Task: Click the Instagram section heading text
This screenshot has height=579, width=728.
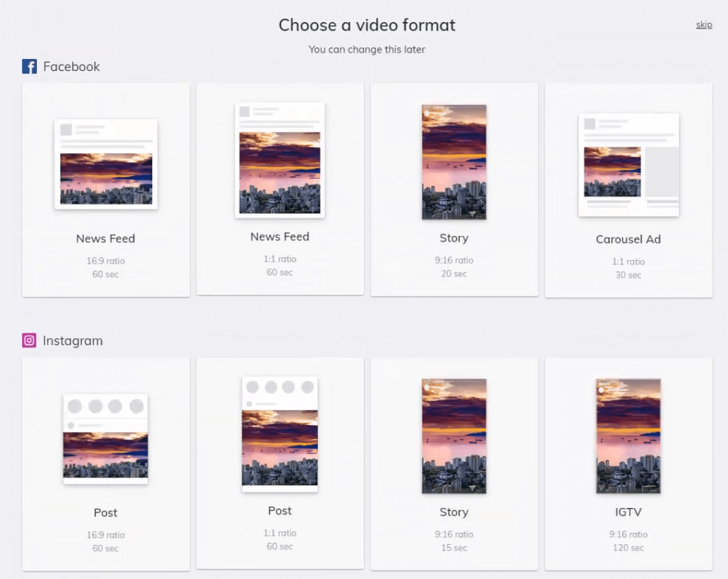Action: coord(73,341)
